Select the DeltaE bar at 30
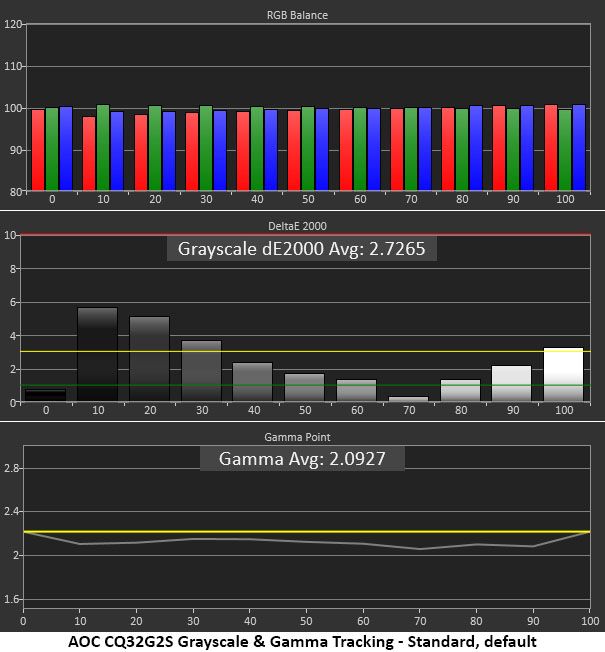Viewport: 605px width, 652px height. point(202,371)
